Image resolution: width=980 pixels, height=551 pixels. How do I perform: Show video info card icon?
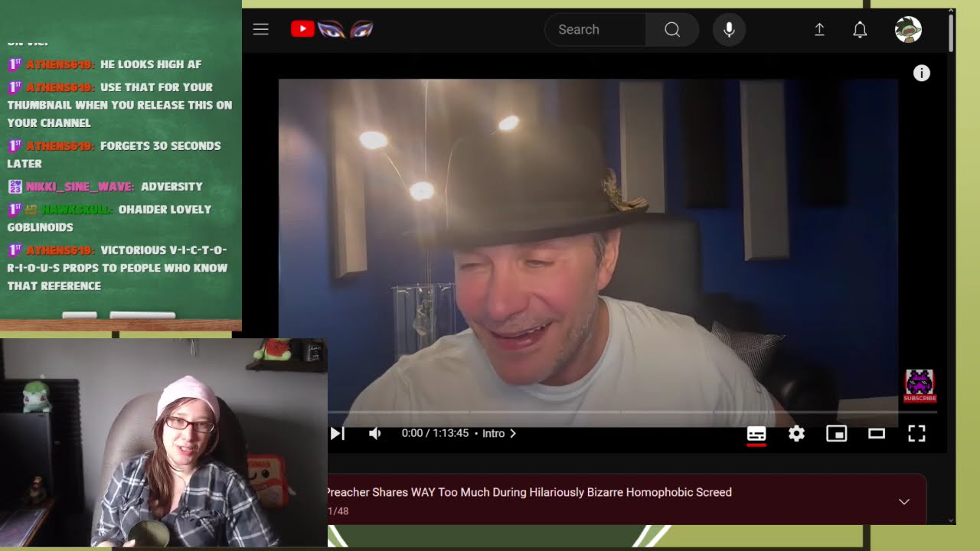(x=921, y=73)
